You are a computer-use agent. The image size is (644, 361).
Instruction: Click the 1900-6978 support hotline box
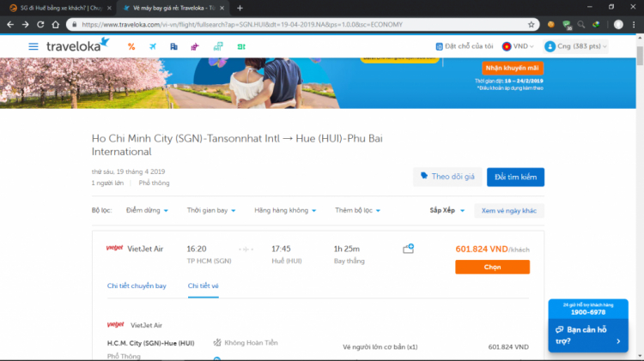coord(587,310)
